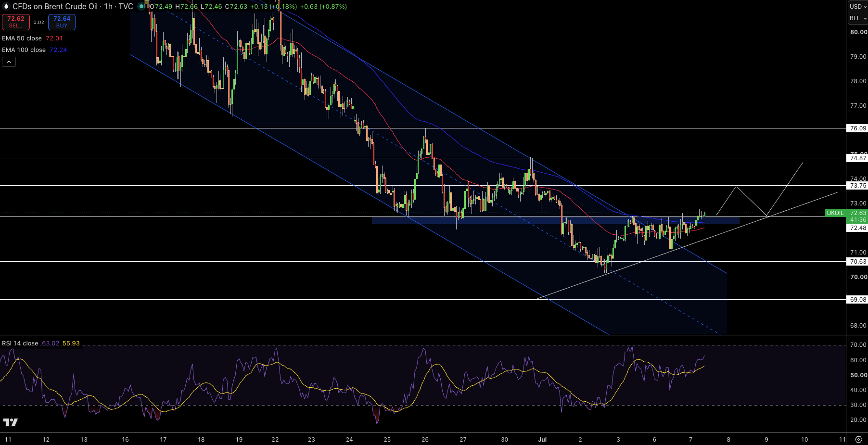Screen dimensions: 868x445
Task: Click the RSI value 63.02
Action: 51,343
